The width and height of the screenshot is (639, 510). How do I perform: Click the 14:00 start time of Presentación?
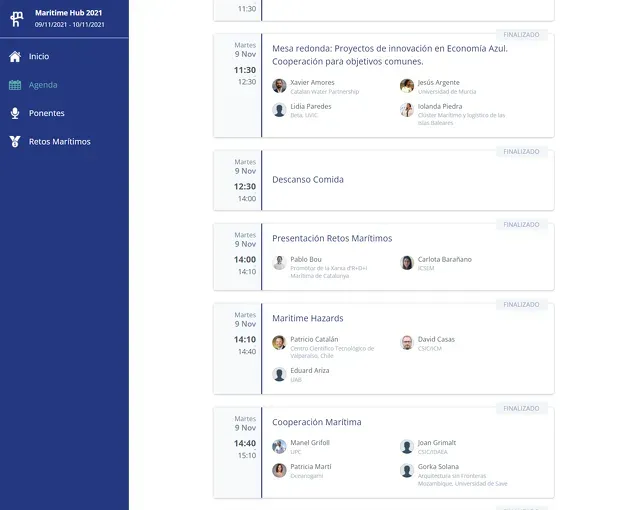(x=245, y=260)
